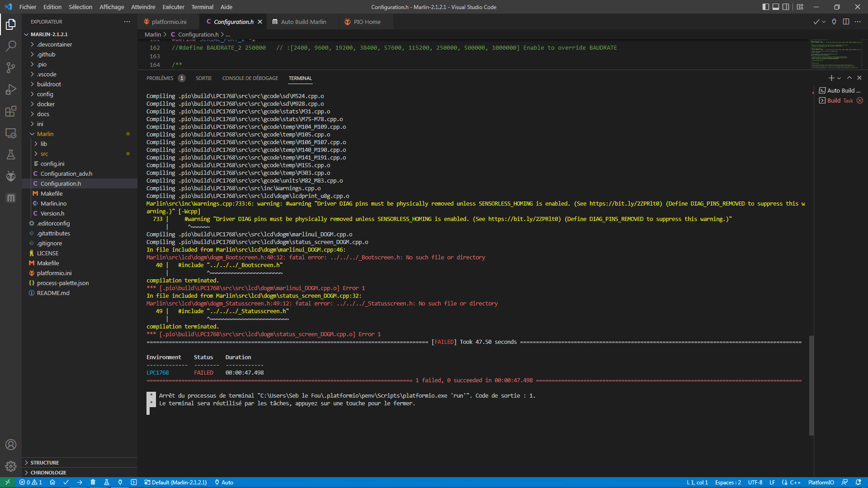Click serial monitor plug icon in editor toolbar
This screenshot has width=868, height=488.
(x=834, y=22)
